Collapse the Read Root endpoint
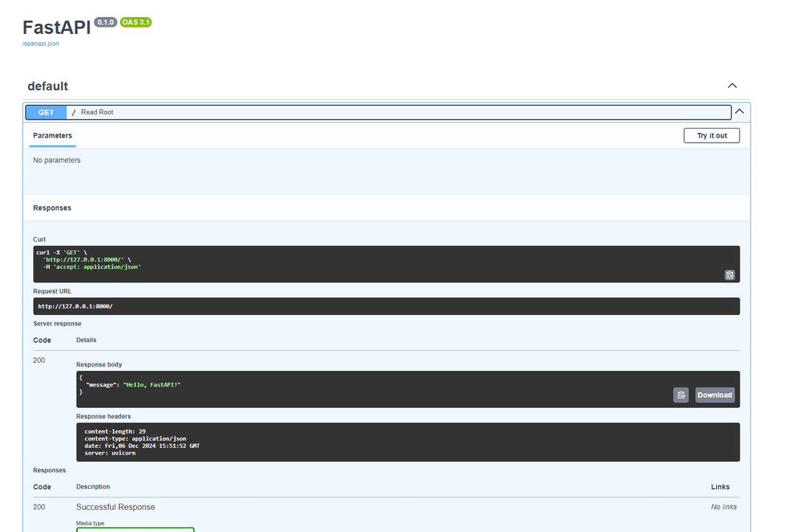 pyautogui.click(x=739, y=111)
